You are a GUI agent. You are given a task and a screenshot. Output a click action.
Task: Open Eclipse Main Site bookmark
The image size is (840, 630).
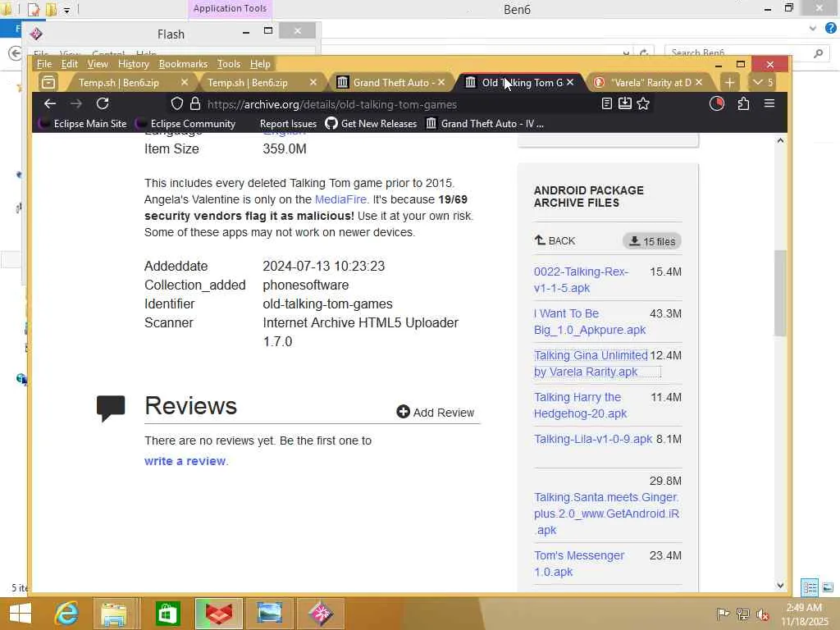coord(83,124)
